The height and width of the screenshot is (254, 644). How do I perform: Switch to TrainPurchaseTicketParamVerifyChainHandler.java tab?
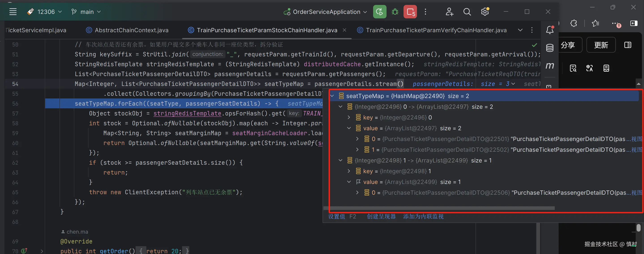436,30
